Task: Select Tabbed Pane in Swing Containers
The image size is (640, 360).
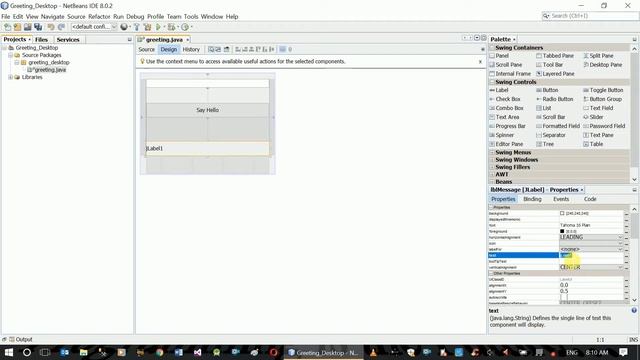Action: (555, 56)
